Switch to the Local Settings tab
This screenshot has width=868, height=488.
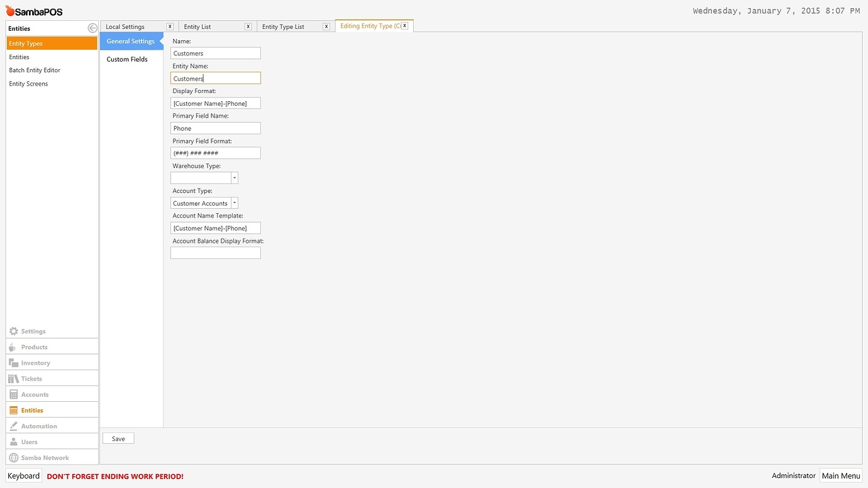[x=125, y=26]
